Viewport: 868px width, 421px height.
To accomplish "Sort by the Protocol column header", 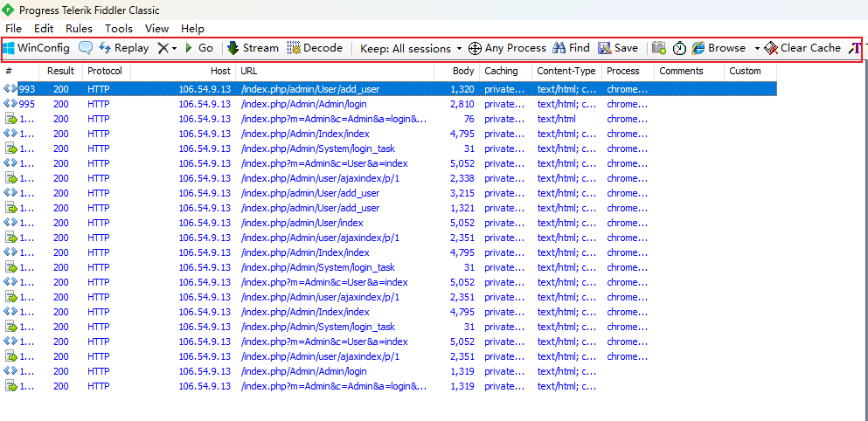I will point(107,71).
